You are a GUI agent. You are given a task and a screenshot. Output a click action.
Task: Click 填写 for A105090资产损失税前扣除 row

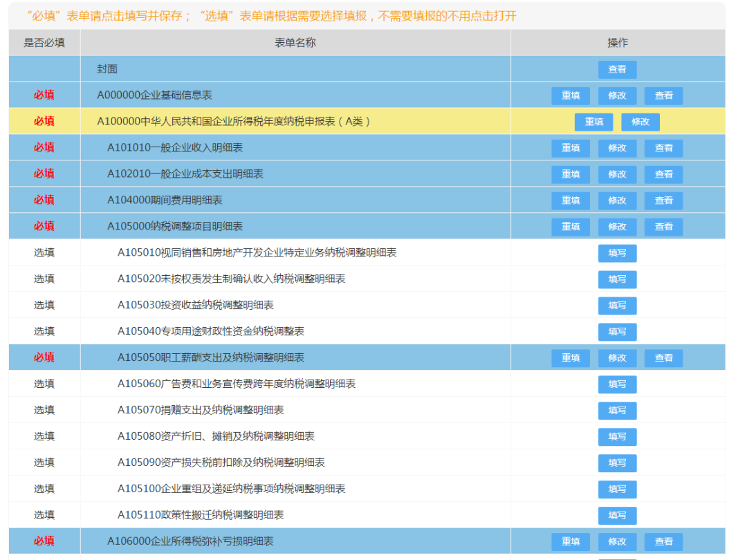click(x=617, y=463)
